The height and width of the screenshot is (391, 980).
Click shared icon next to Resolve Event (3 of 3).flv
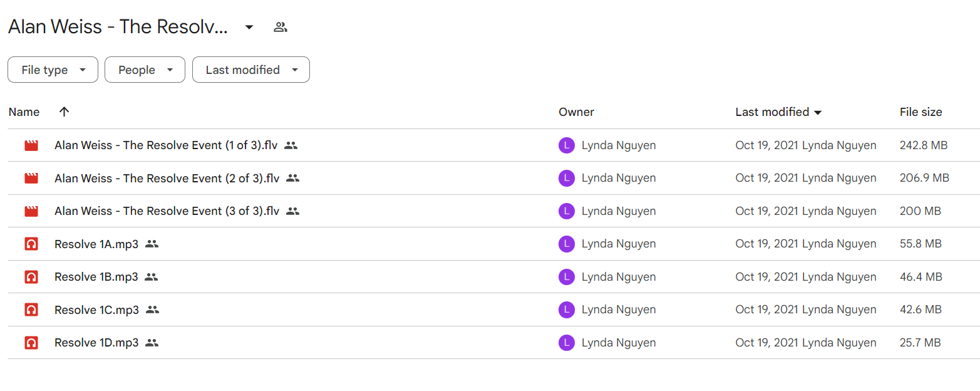tap(292, 211)
